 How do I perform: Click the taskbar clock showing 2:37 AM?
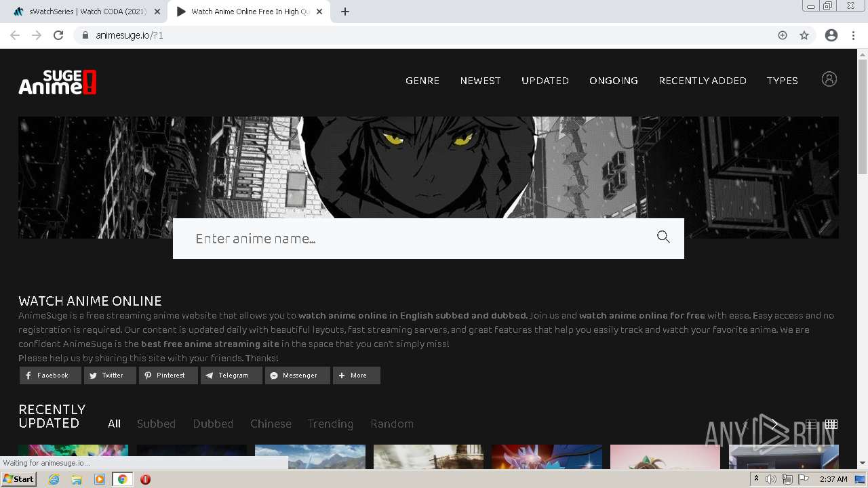click(x=833, y=479)
